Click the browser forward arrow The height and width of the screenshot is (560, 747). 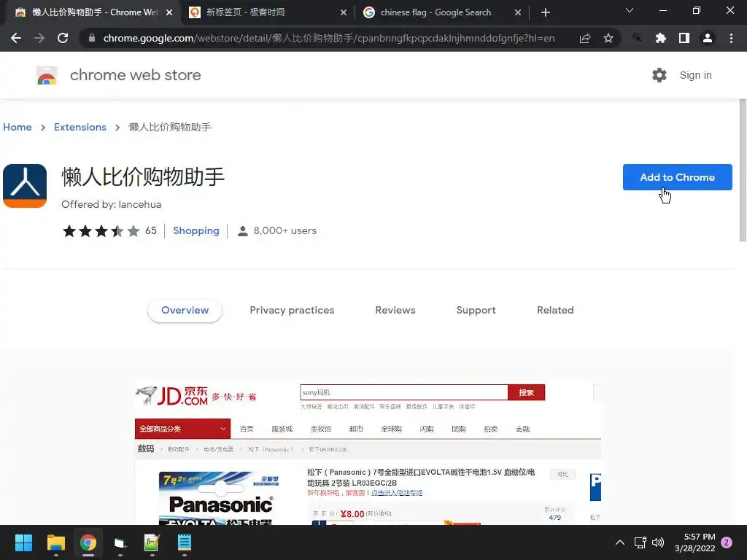point(39,38)
